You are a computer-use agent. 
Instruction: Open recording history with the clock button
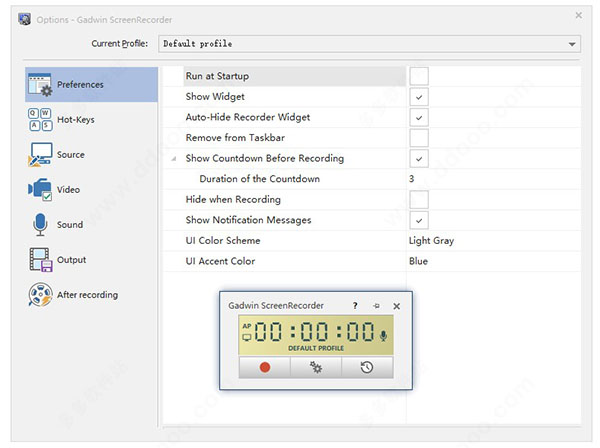coord(367,367)
